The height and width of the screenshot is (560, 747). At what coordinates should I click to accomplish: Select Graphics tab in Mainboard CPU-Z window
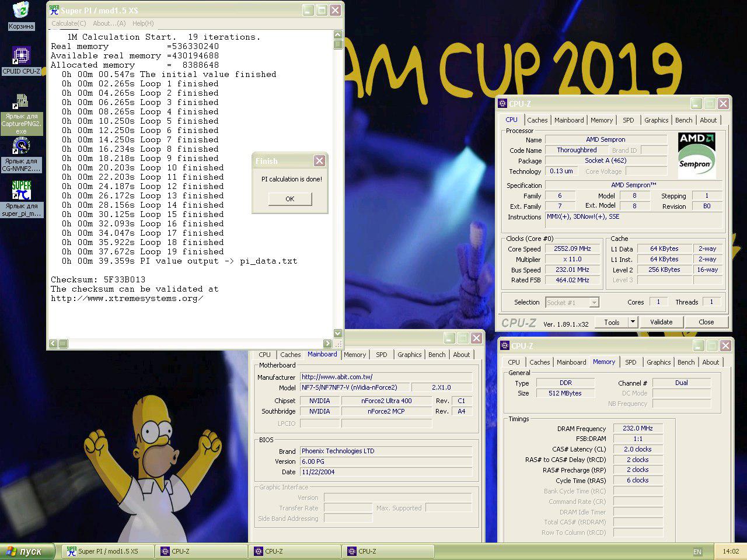tap(410, 355)
